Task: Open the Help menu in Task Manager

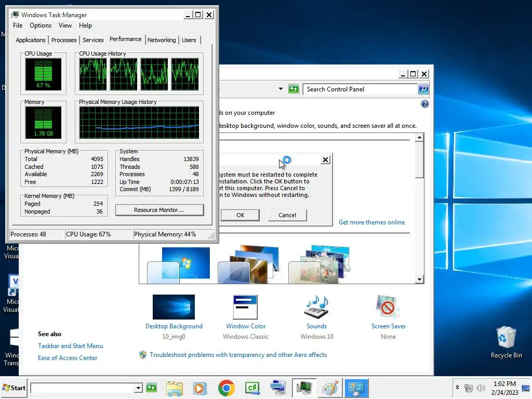Action: click(x=85, y=25)
